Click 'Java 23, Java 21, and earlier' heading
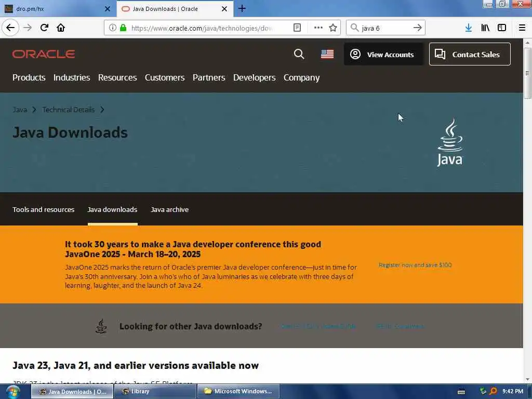Viewport: 532px width, 399px height. (x=136, y=365)
